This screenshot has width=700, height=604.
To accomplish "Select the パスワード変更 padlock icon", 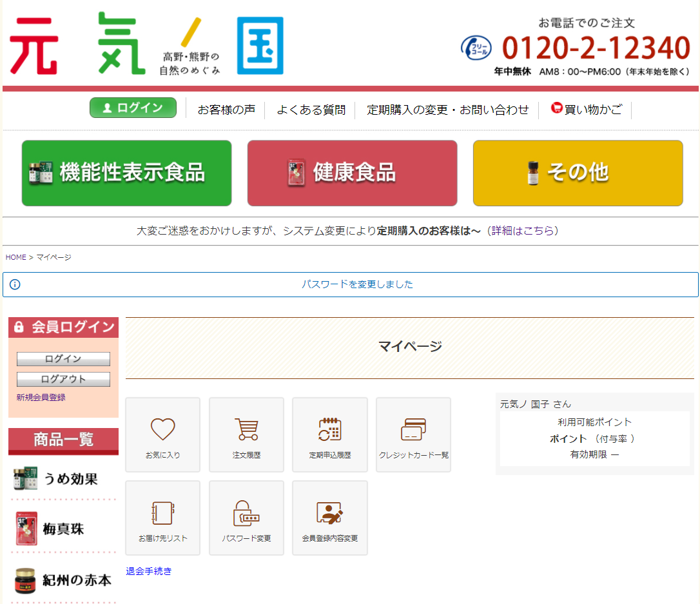I will pos(246,518).
